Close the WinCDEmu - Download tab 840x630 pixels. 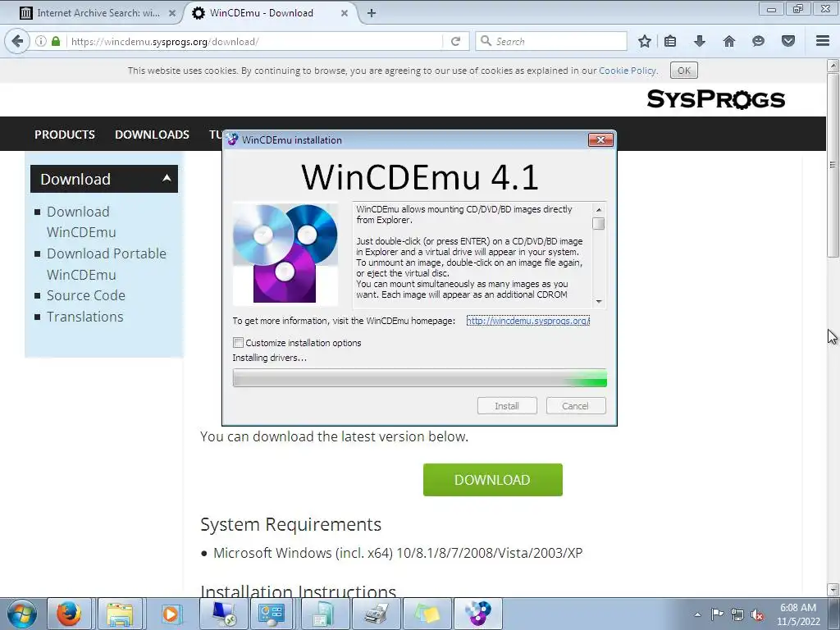coord(345,13)
